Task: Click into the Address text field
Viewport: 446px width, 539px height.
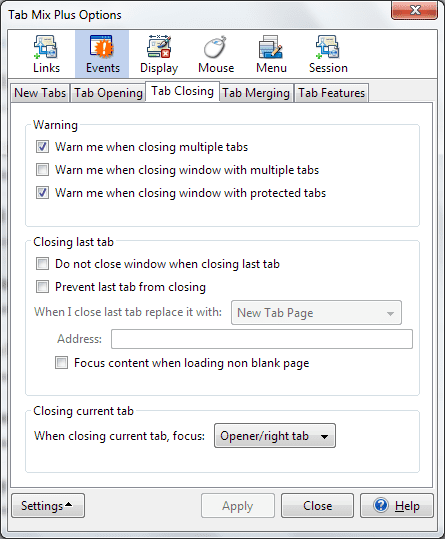Action: pyautogui.click(x=262, y=339)
